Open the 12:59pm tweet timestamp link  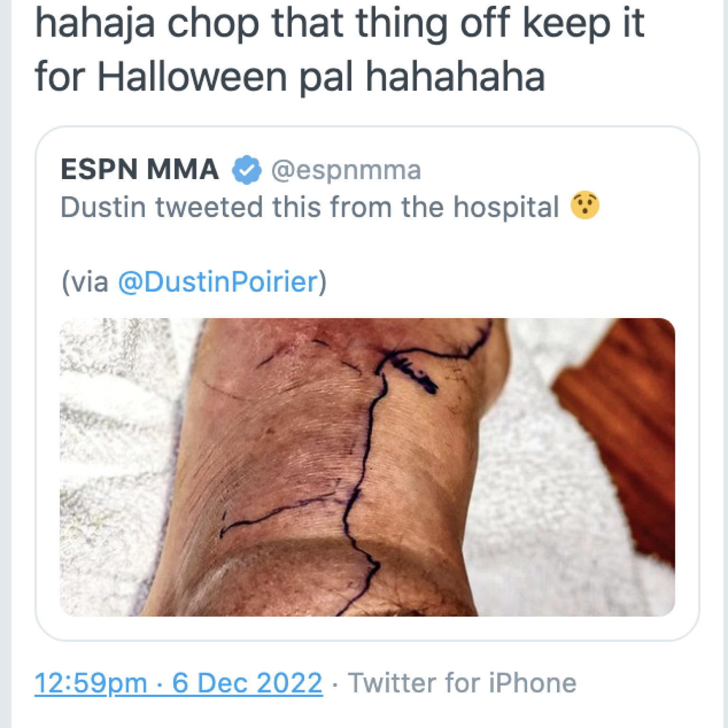point(179,683)
